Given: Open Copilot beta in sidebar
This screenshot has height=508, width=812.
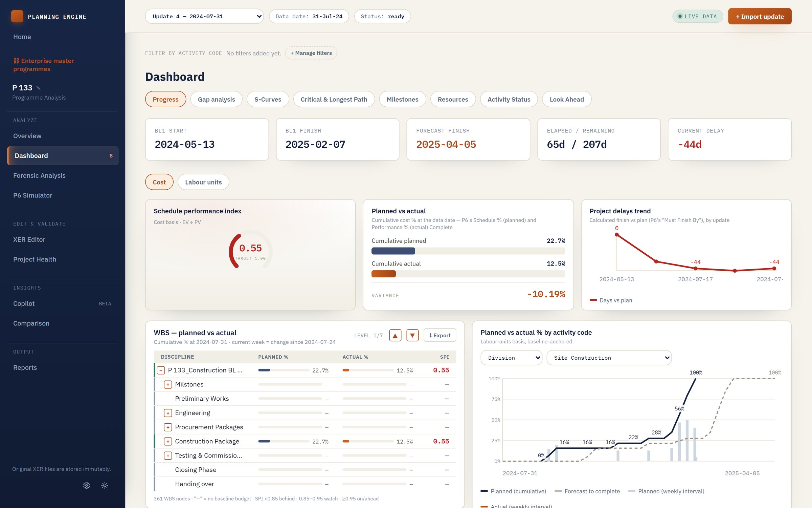Looking at the screenshot, I should [62, 303].
